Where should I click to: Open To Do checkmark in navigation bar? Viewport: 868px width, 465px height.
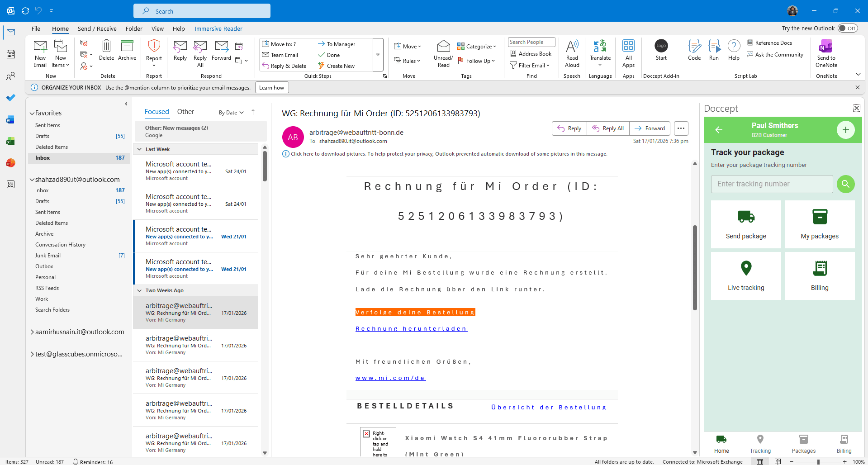[x=11, y=98]
